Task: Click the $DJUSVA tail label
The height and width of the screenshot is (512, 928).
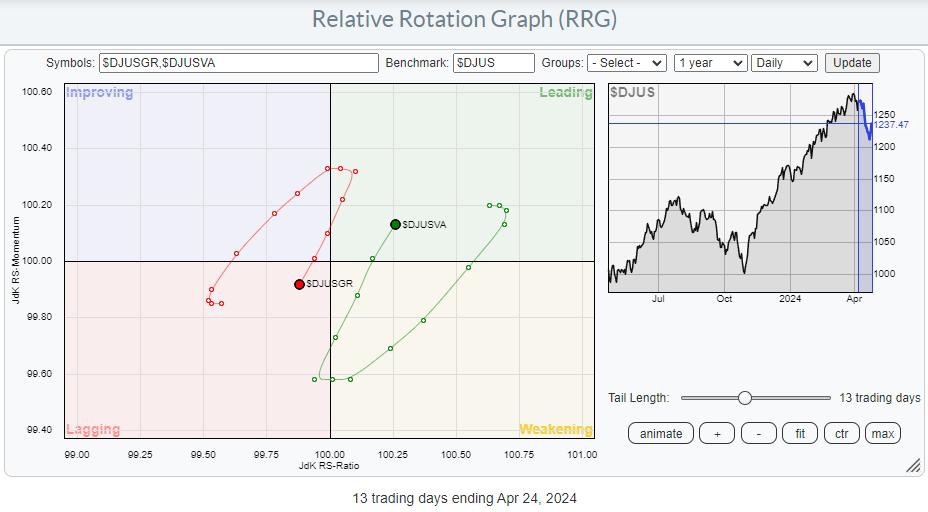Action: tap(425, 225)
